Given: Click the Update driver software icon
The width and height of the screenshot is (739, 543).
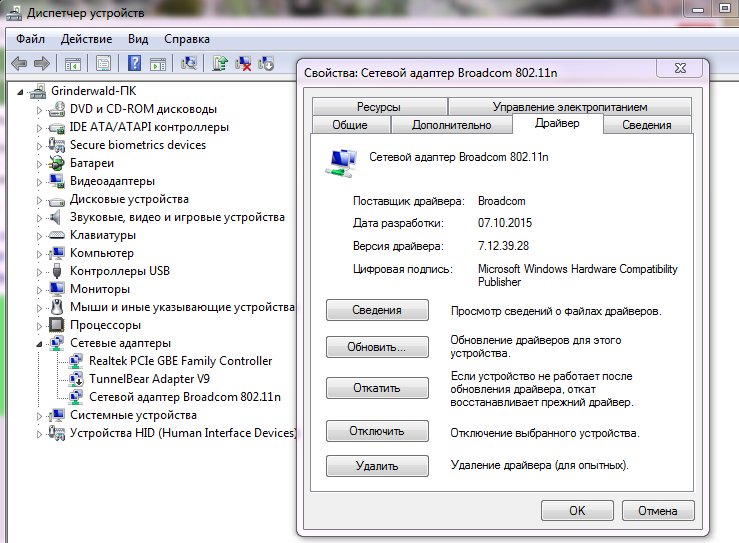Looking at the screenshot, I should coord(220,63).
